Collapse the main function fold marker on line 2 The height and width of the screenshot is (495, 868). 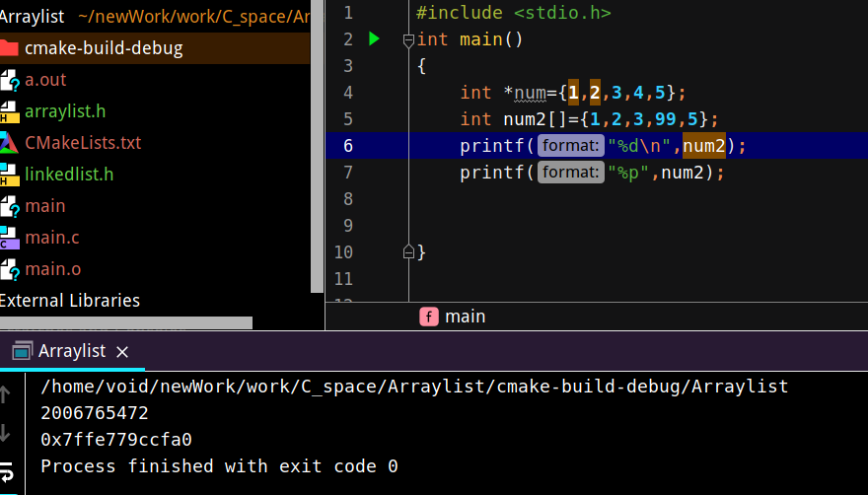[408, 39]
